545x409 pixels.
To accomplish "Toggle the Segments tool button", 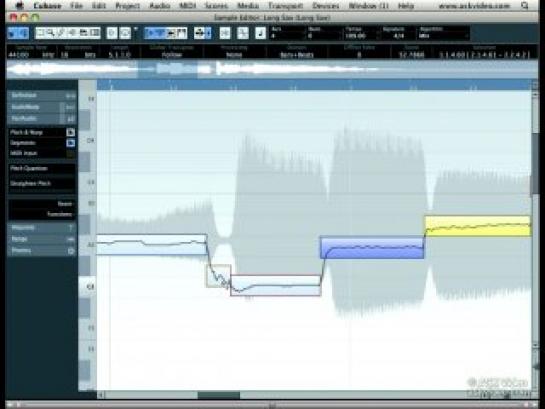I will click(x=71, y=143).
